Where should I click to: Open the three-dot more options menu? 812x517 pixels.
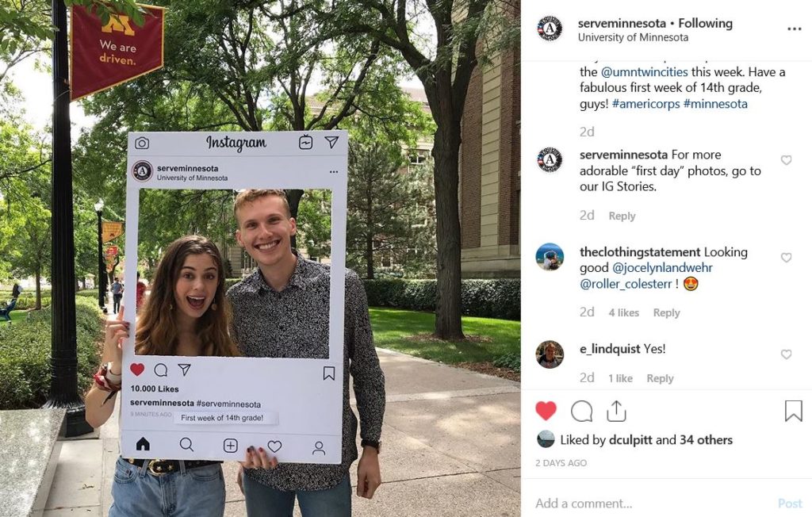tap(795, 29)
